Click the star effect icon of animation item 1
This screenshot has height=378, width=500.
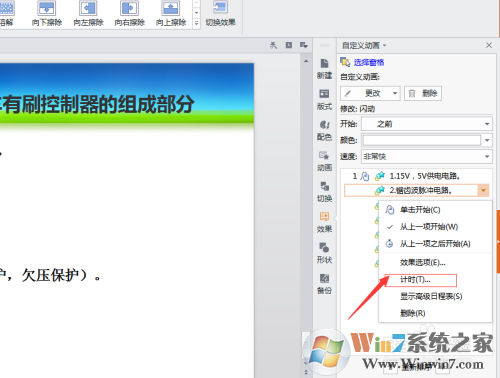coord(380,176)
